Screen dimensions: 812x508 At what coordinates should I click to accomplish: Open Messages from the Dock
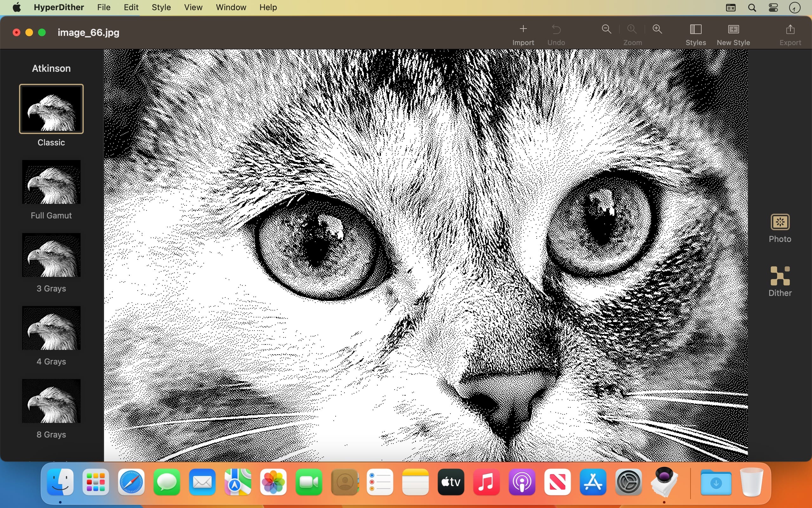167,482
